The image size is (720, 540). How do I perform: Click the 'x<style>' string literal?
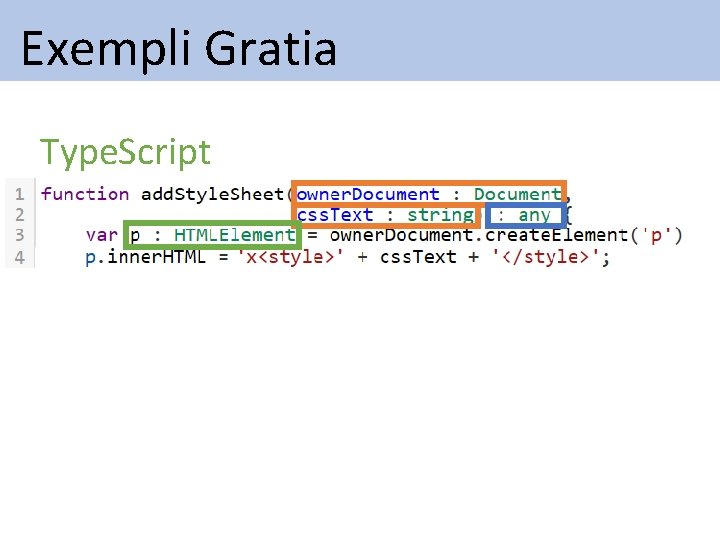pyautogui.click(x=290, y=257)
